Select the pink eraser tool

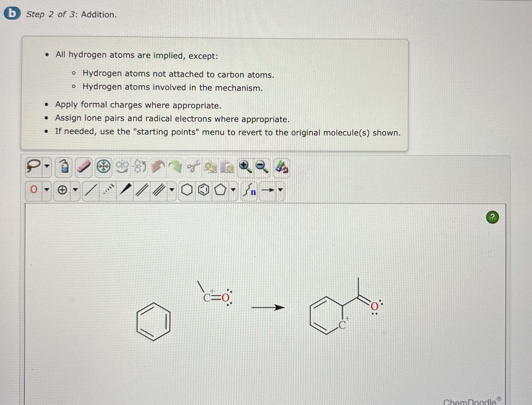[x=83, y=167]
